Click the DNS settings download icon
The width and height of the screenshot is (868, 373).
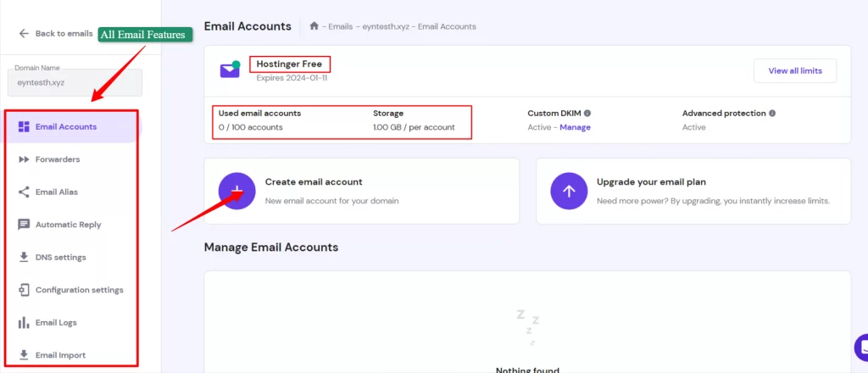tap(24, 258)
